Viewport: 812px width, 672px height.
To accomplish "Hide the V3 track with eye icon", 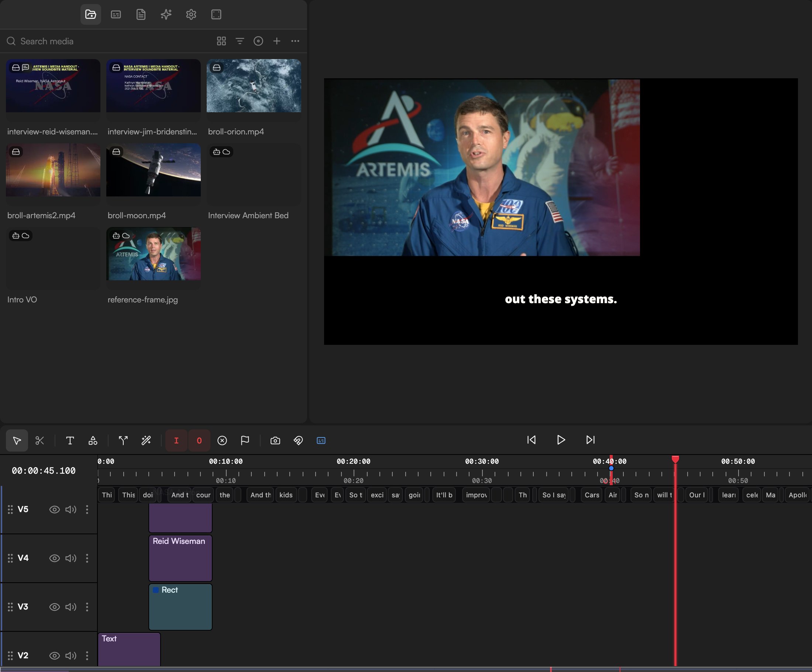I will 55,607.
